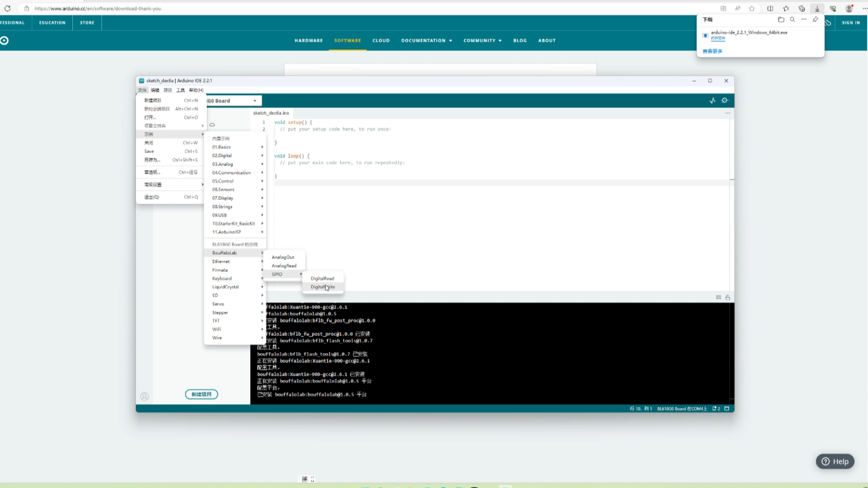Click the cloud sketchbook icon in sidebar

point(212,125)
